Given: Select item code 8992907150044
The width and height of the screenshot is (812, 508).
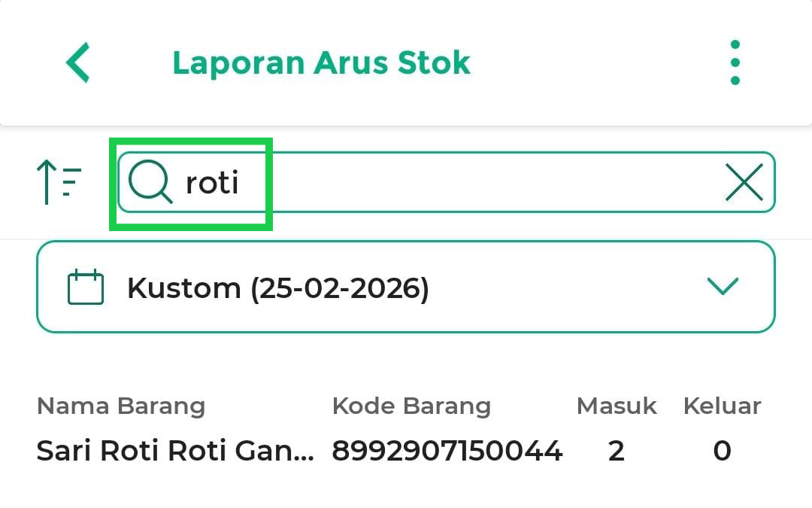Looking at the screenshot, I should click(447, 451).
